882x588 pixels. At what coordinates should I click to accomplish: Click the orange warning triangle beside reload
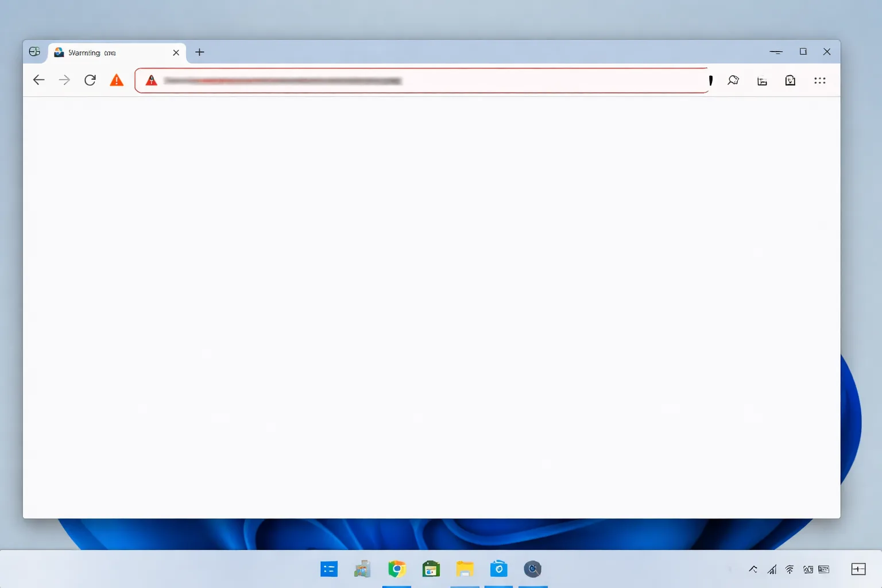(x=117, y=80)
